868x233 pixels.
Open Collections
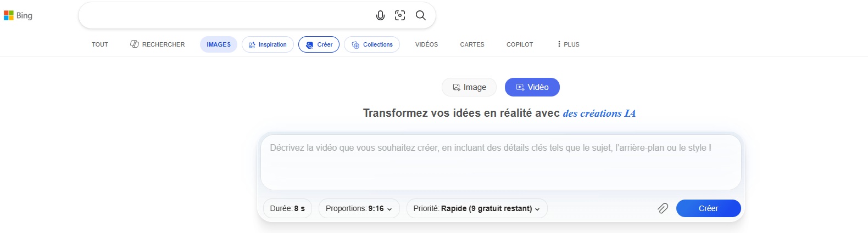372,44
